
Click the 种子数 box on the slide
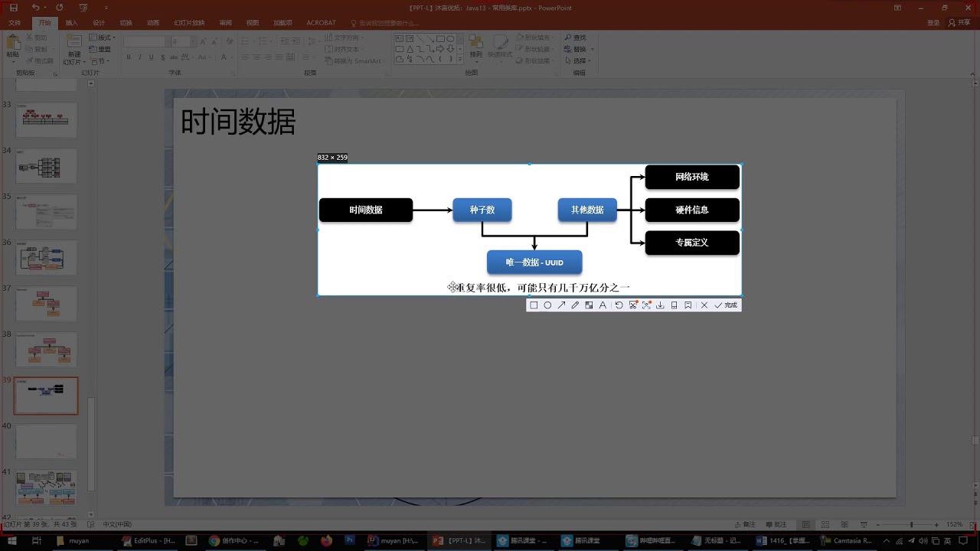point(482,210)
